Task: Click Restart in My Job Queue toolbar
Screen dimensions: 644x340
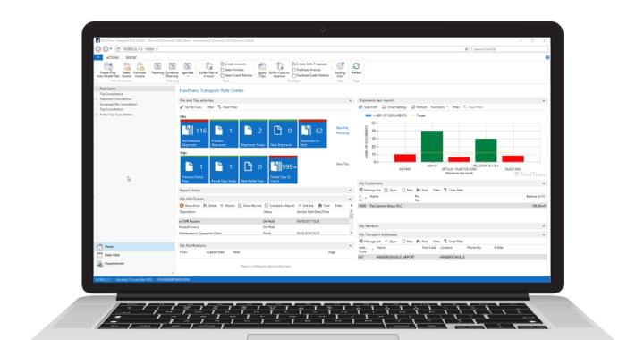Action: click(227, 205)
